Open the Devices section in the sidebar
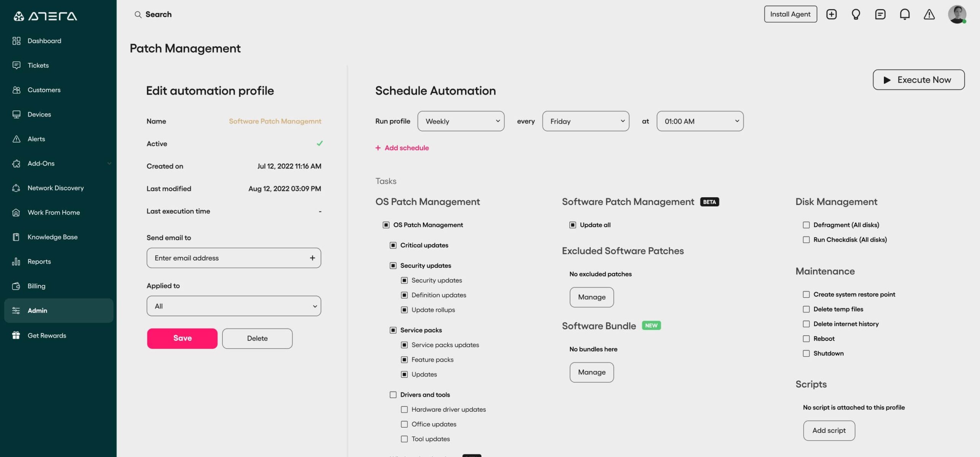This screenshot has height=457, width=980. (39, 114)
